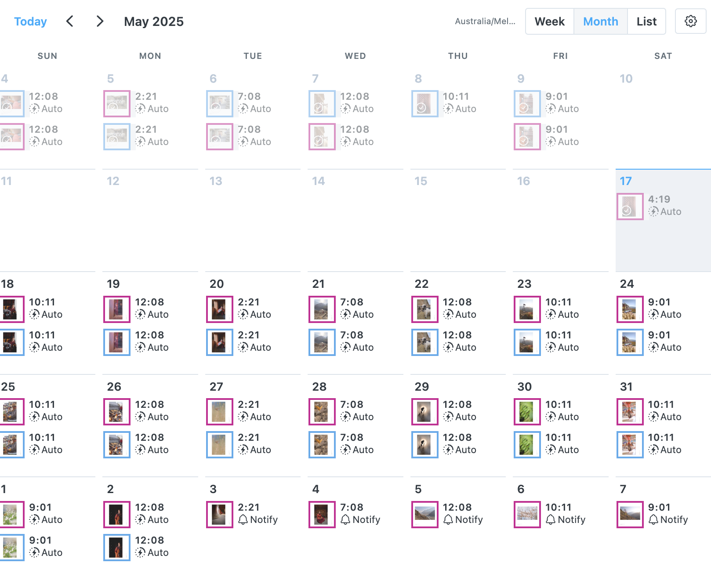Viewport: 711px width, 588px height.
Task: Select the May 17 day header
Action: coord(626,181)
